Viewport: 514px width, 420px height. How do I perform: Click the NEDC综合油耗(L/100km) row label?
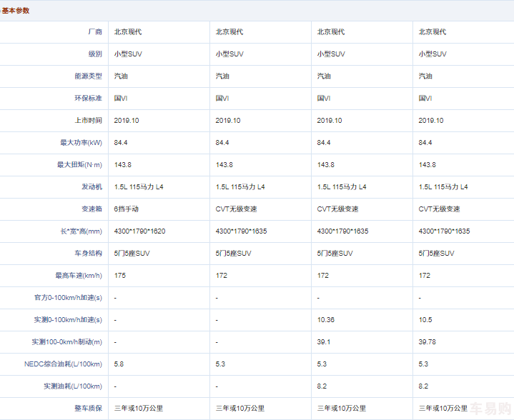[x=63, y=364]
